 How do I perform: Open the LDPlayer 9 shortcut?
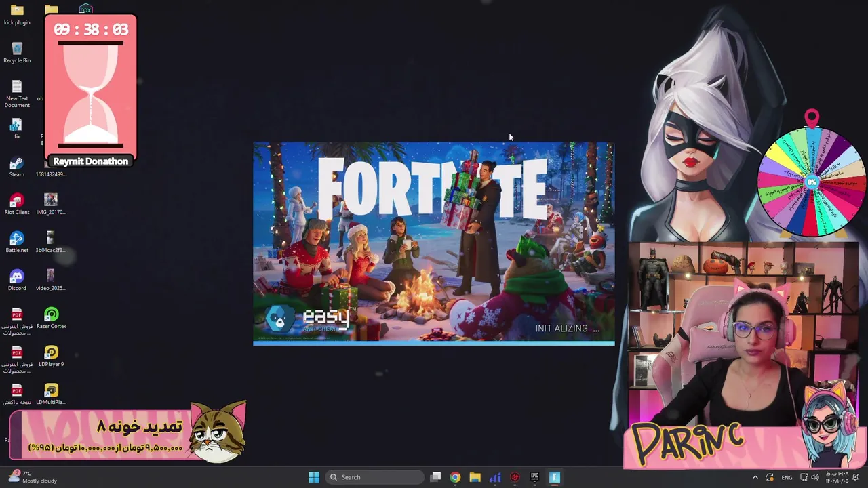[x=51, y=357]
